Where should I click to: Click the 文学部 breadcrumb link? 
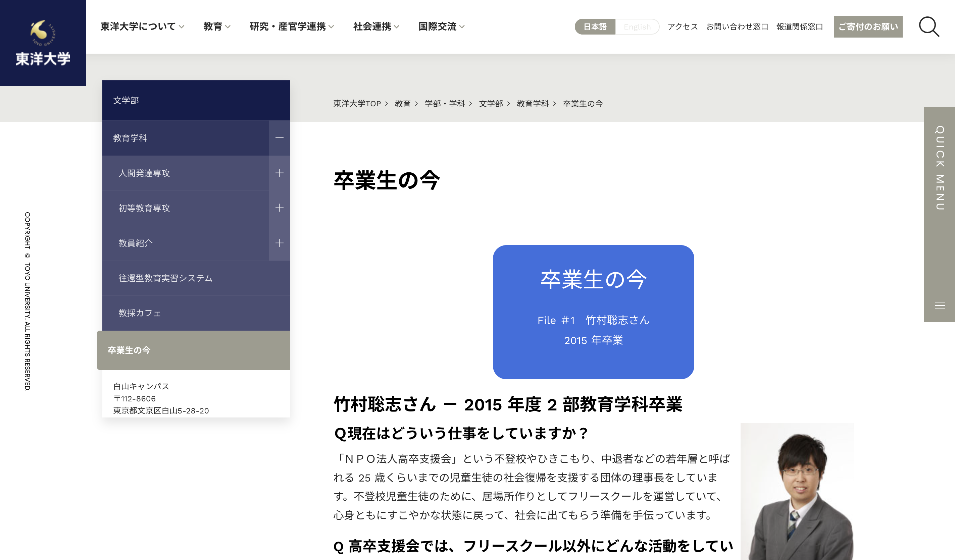(x=491, y=104)
